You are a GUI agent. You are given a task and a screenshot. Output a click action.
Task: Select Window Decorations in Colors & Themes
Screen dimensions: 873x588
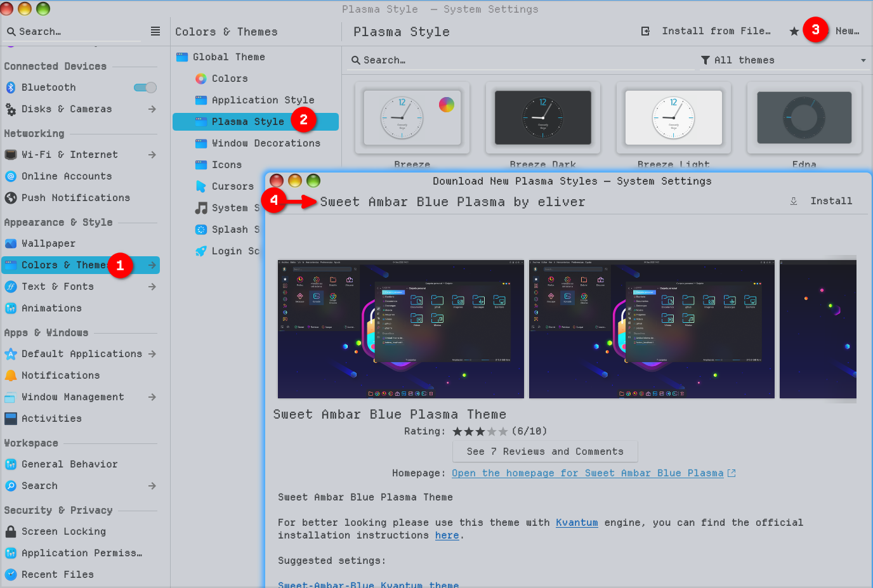coord(265,143)
